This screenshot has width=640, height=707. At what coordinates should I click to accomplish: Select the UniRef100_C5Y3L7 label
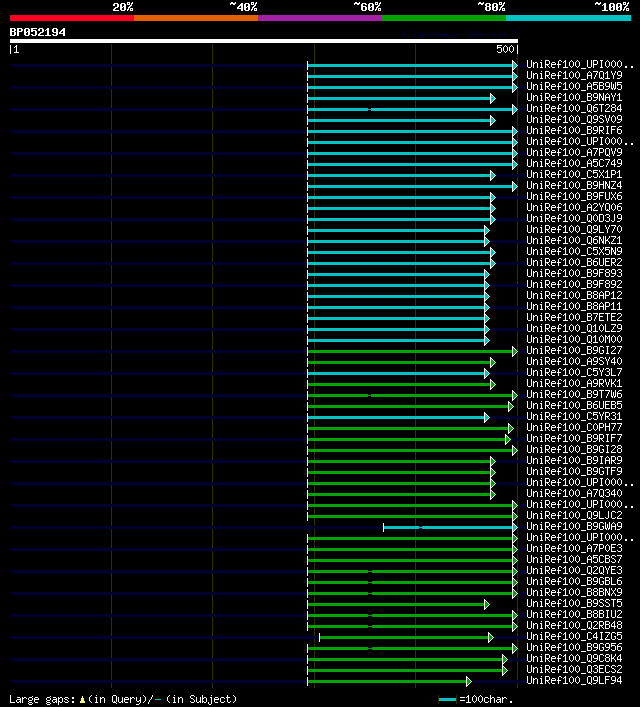(x=574, y=372)
